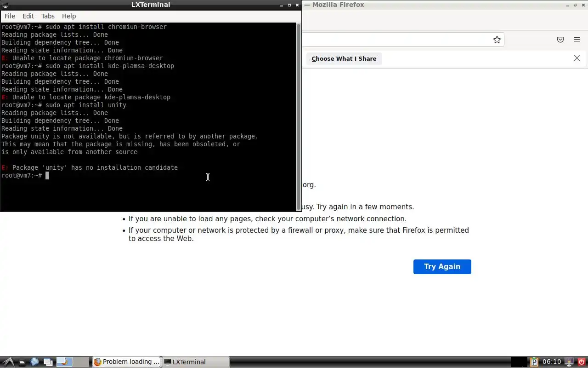Switch to the first workspace in the pager

point(64,362)
